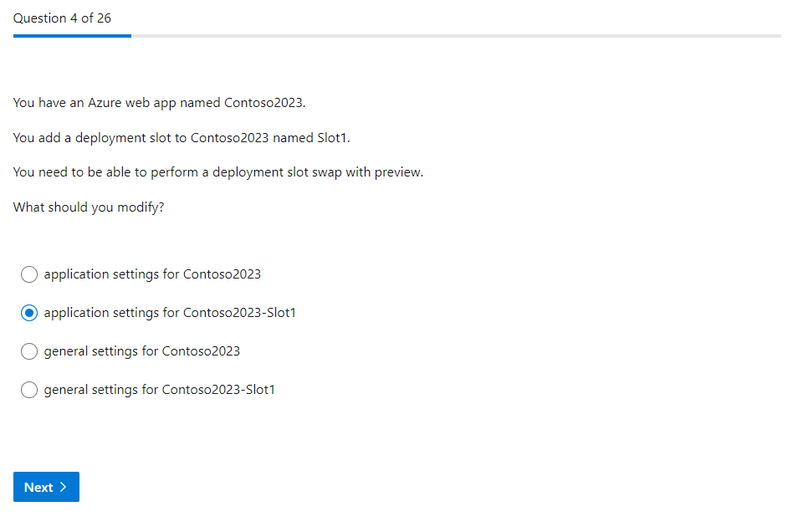This screenshot has height=532, width=788.
Task: Click the gray unfilled part of progress bar
Action: point(456,36)
